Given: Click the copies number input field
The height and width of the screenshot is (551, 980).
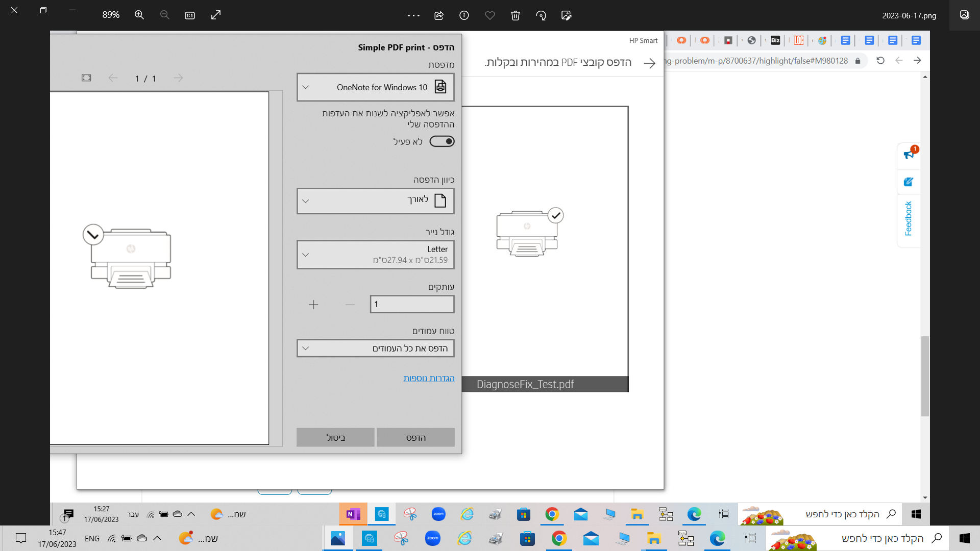Looking at the screenshot, I should [412, 304].
